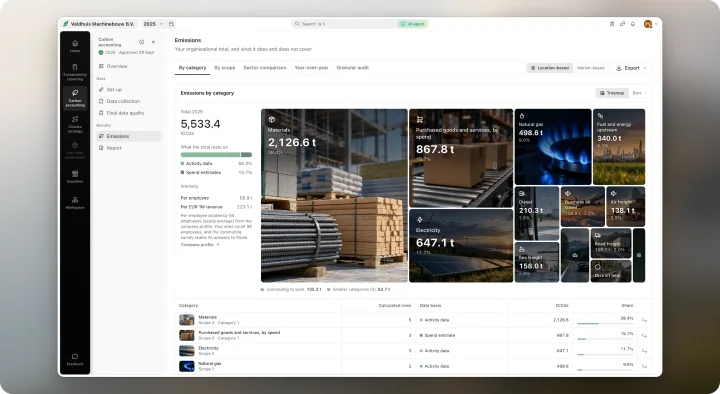Open Sustainability reporting in the sidebar
Image resolution: width=720 pixels, height=394 pixels.
pos(75,73)
